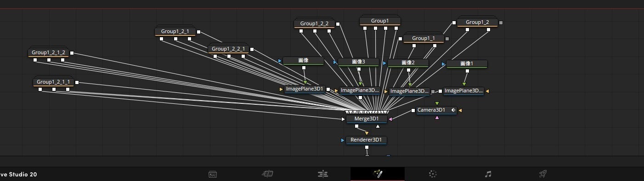This screenshot has height=181, width=644.
Task: Select the ImagePlane3D1 node
Action: coord(305,89)
